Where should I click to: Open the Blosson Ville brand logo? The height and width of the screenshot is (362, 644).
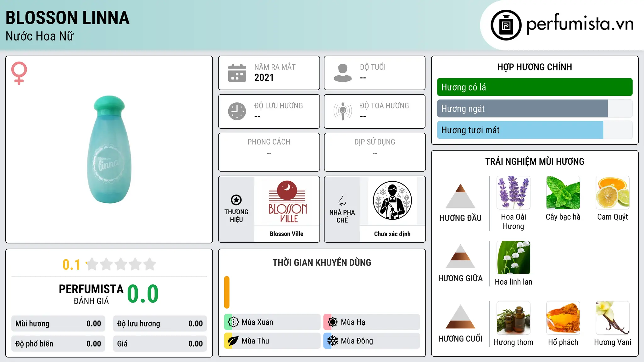tap(287, 202)
